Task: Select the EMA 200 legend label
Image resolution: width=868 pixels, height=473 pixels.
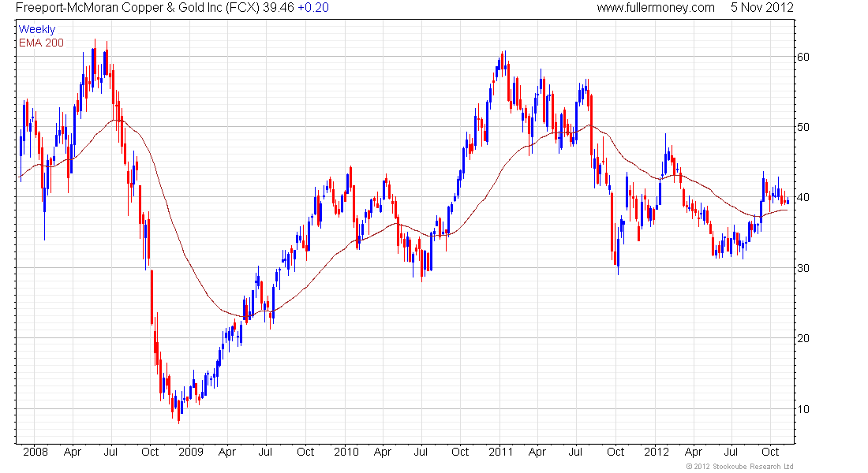Action: 41,43
